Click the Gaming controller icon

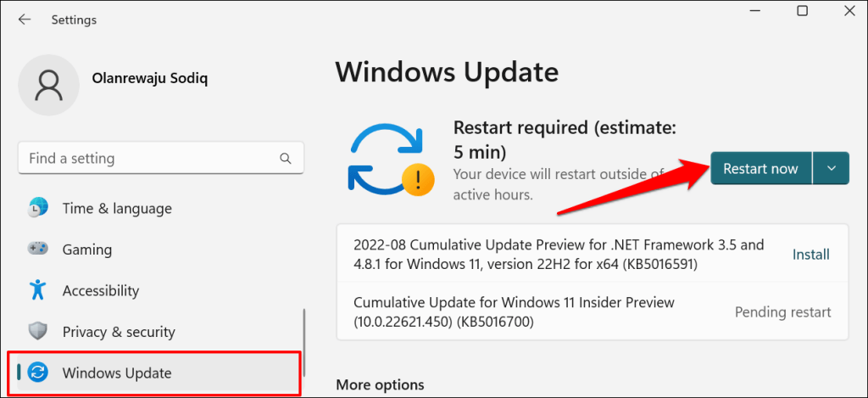click(38, 249)
